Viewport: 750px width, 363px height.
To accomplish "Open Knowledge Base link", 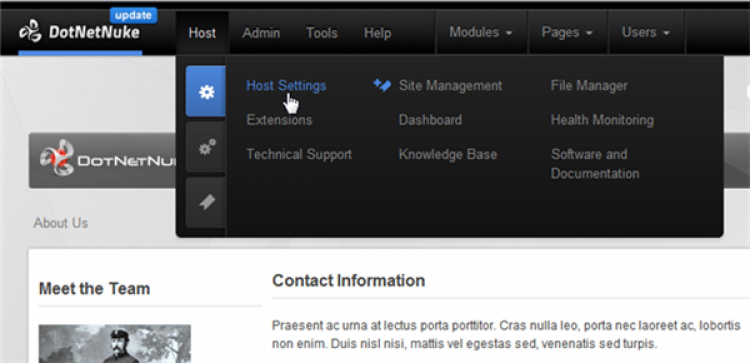I will 448,154.
